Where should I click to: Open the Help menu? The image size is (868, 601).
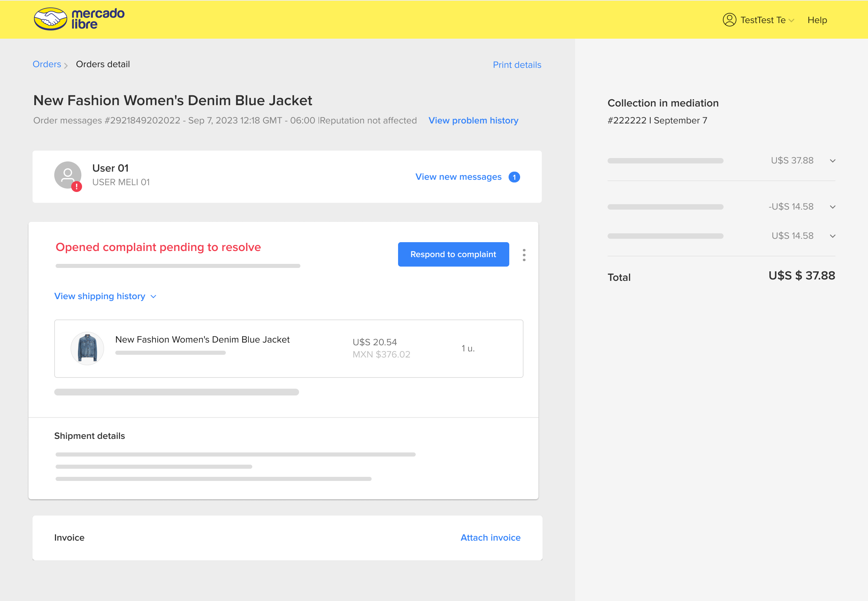[817, 20]
